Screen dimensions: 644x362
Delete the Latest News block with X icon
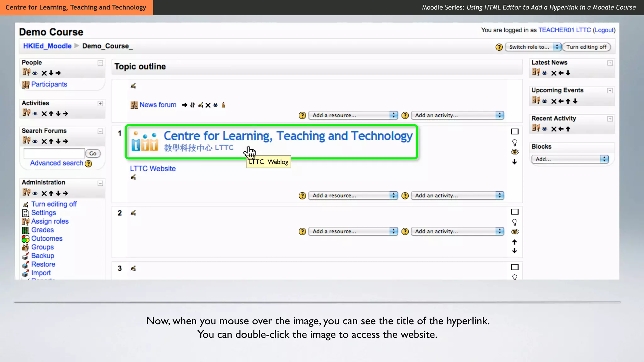click(554, 73)
